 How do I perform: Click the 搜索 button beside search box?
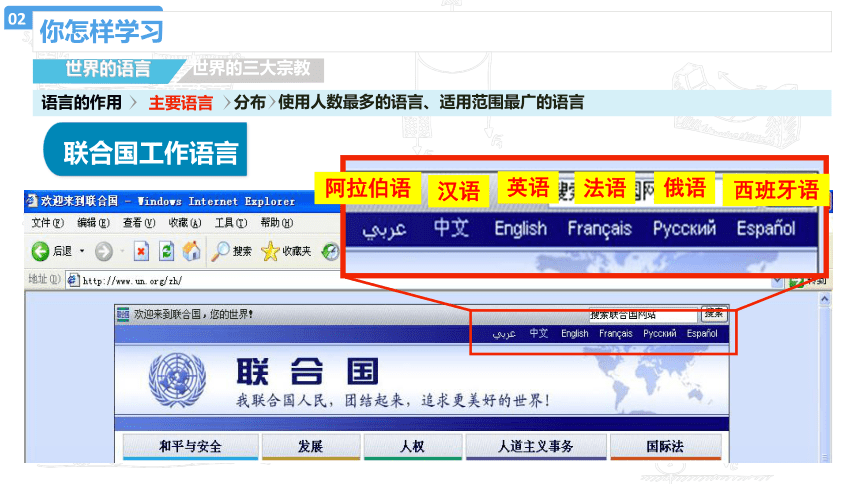[x=714, y=314]
